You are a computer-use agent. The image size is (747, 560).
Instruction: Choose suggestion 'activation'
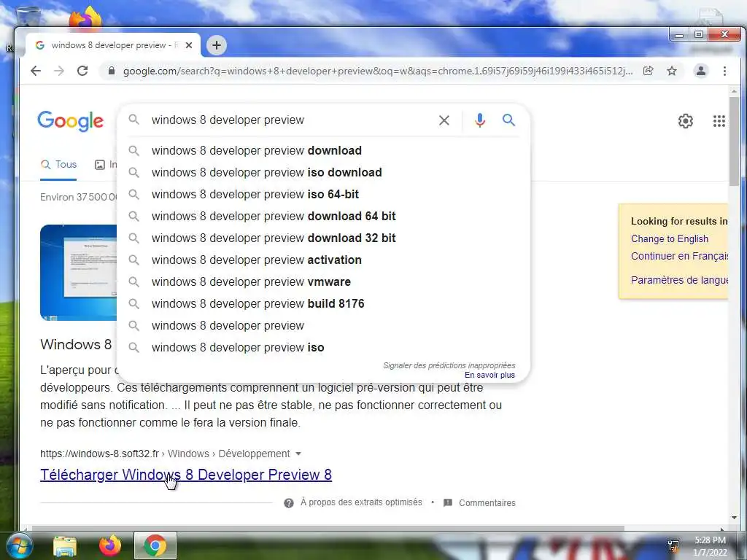click(323, 260)
